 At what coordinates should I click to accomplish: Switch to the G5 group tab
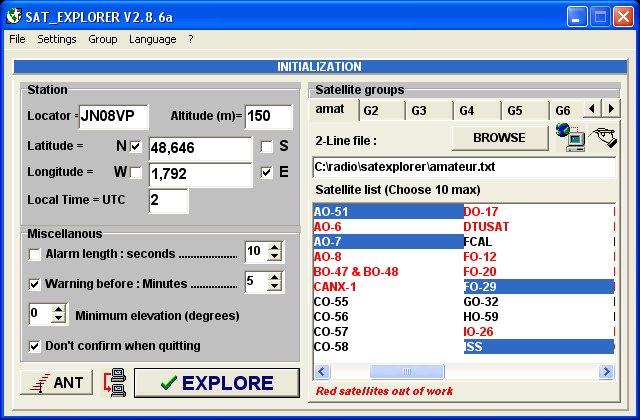point(525,111)
